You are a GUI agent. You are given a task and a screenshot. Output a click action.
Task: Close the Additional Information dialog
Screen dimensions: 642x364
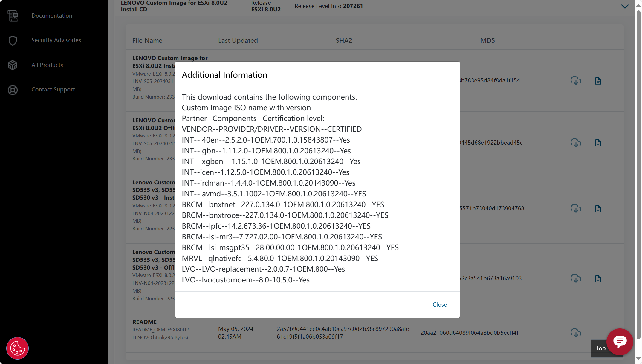tap(440, 305)
